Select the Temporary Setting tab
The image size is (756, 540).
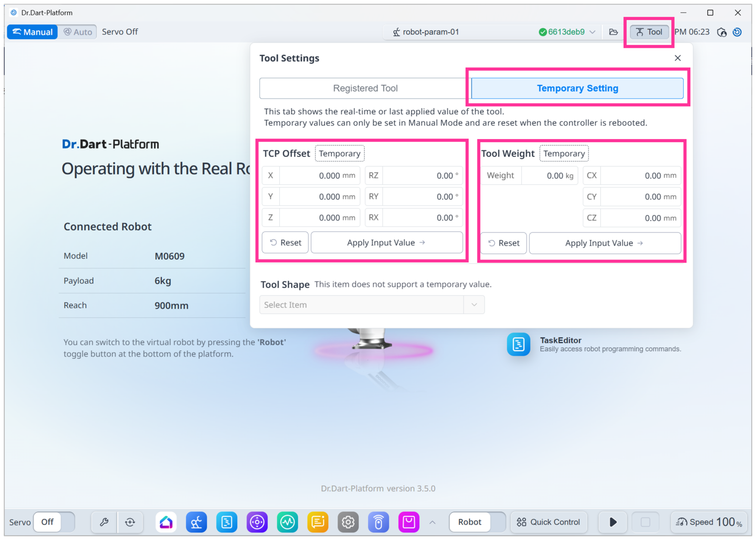577,88
